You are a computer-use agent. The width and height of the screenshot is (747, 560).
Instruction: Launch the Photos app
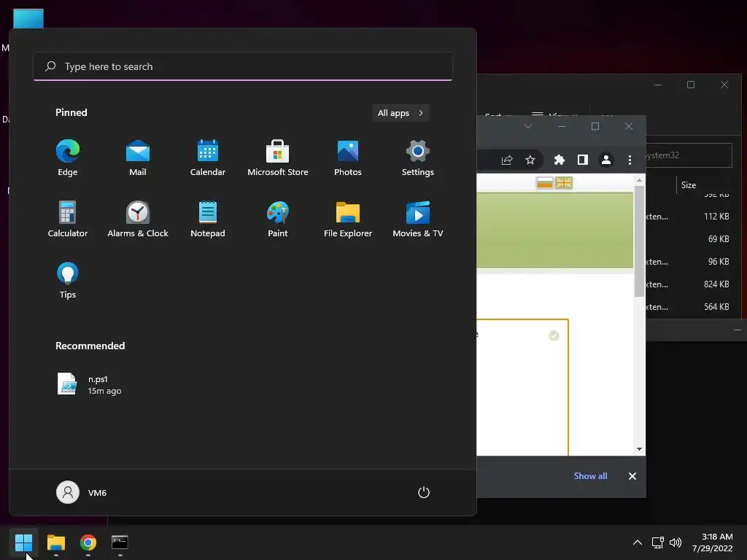[x=348, y=158]
